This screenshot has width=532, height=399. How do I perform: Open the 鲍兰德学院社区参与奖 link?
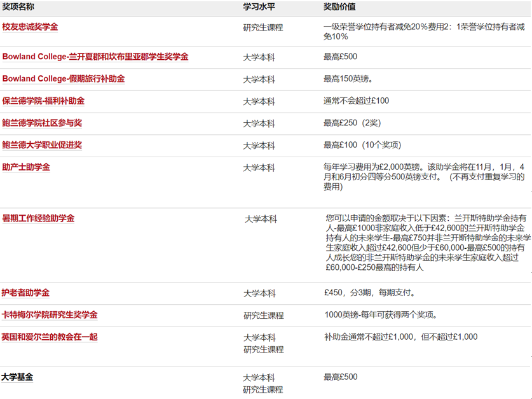point(42,123)
